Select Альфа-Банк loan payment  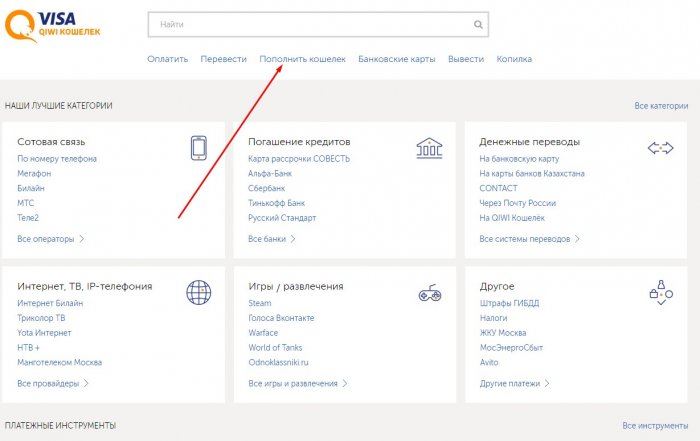pos(270,174)
